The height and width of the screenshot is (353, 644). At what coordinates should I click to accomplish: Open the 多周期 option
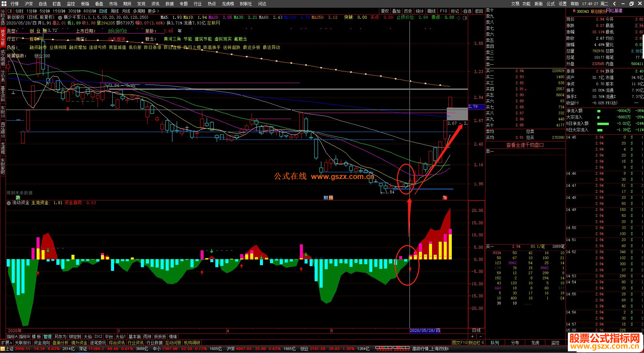click(x=139, y=11)
